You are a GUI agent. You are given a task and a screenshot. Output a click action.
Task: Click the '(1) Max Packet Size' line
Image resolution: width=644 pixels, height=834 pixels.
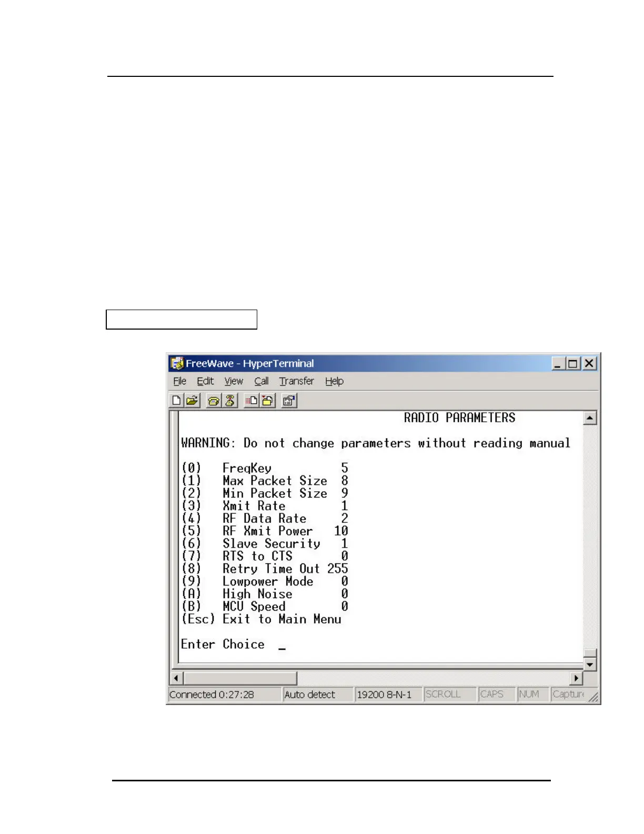pyautogui.click(x=265, y=481)
